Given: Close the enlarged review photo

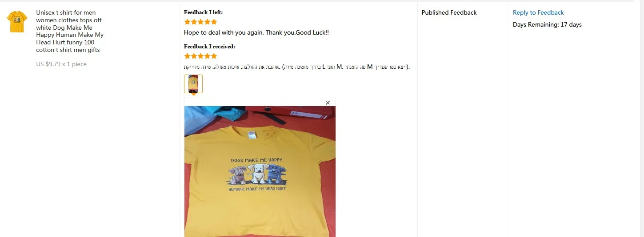Looking at the screenshot, I should tap(328, 103).
